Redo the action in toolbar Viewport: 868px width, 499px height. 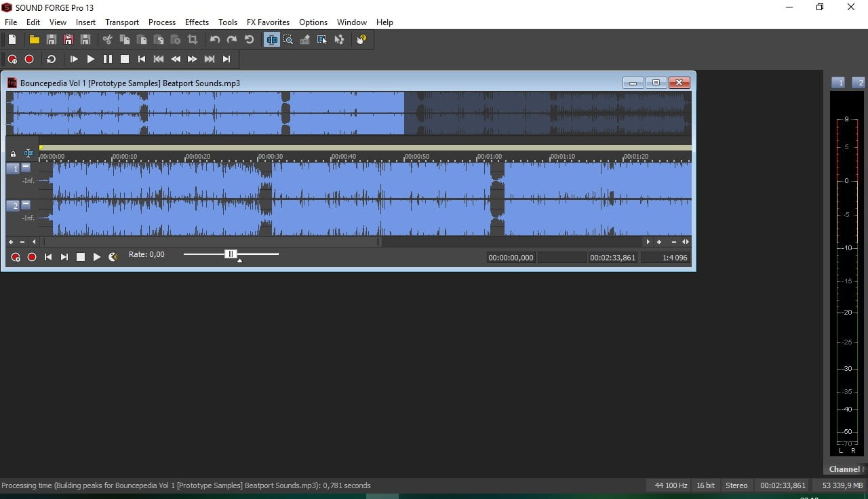(232, 39)
